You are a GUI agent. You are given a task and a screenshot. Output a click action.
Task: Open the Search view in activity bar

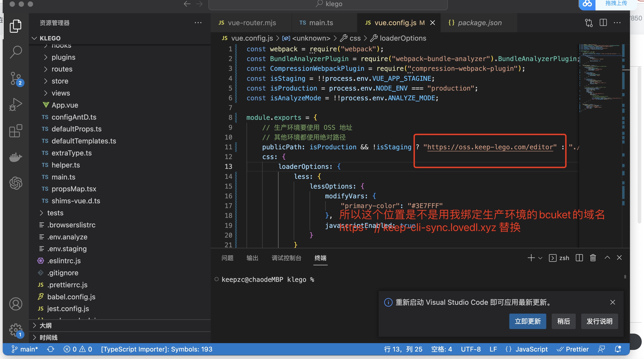coord(15,52)
